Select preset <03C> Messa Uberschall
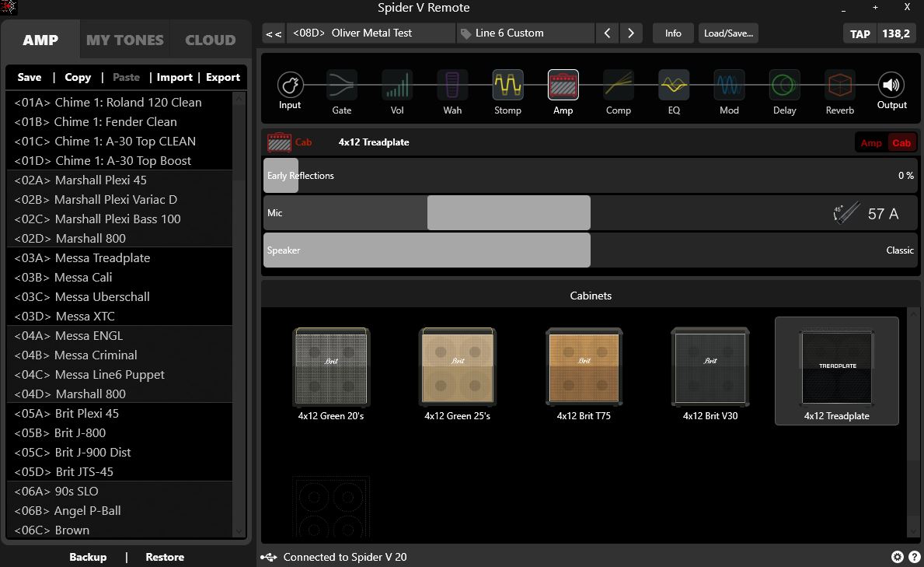Screen dimensions: 924x567 [120, 297]
